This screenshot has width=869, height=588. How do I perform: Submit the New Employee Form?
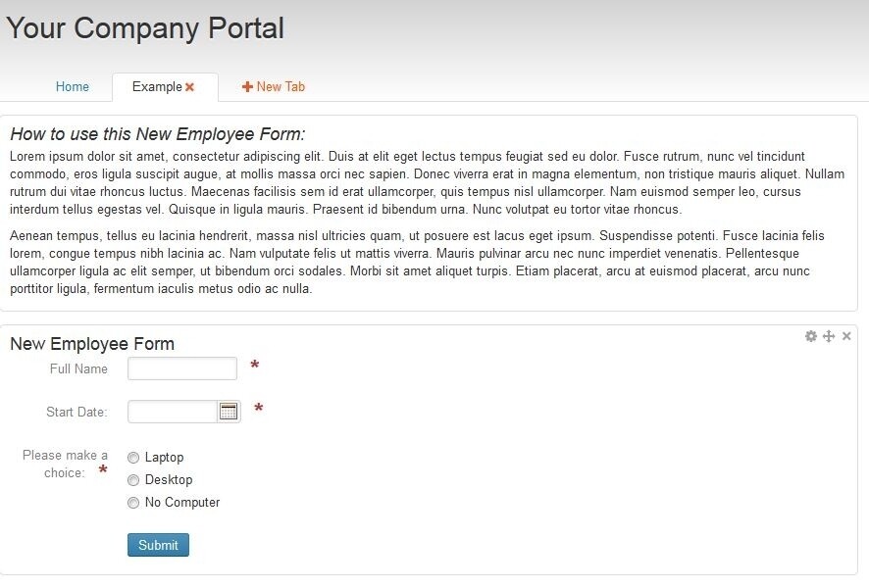(158, 545)
